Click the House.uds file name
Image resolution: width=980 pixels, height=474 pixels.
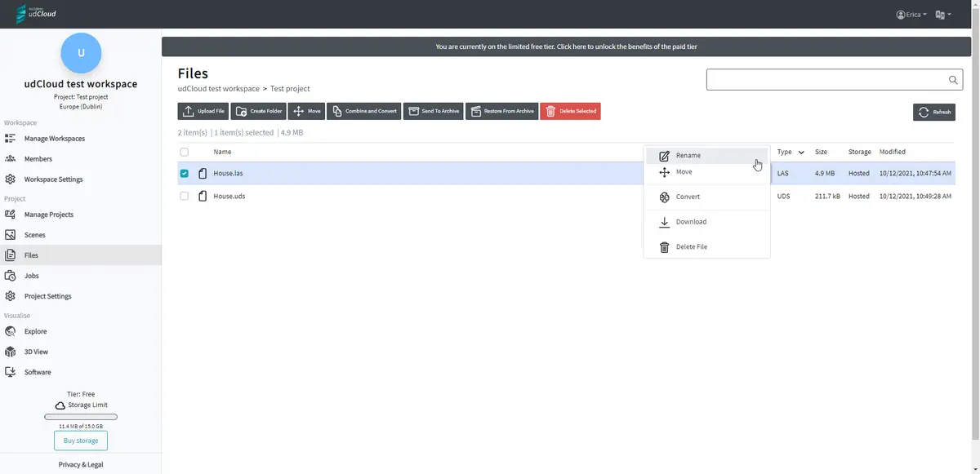pyautogui.click(x=229, y=196)
